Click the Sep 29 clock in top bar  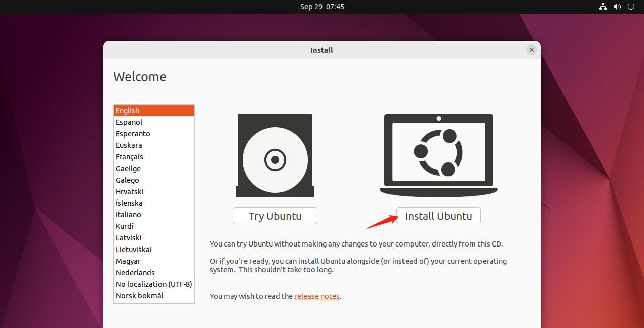coord(321,7)
